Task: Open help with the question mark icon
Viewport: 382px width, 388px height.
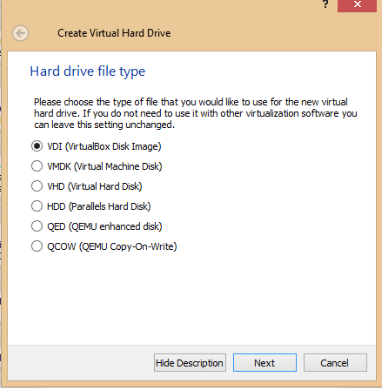Action: [x=325, y=4]
